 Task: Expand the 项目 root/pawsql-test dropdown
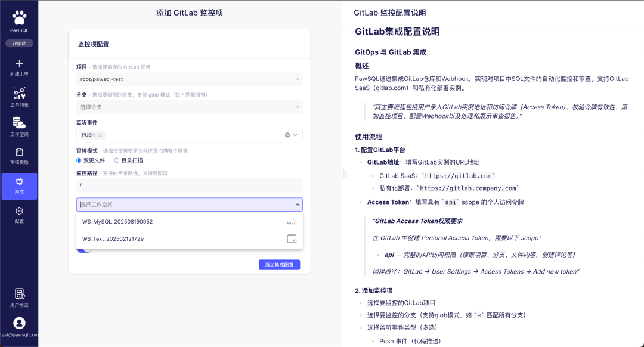190,79
